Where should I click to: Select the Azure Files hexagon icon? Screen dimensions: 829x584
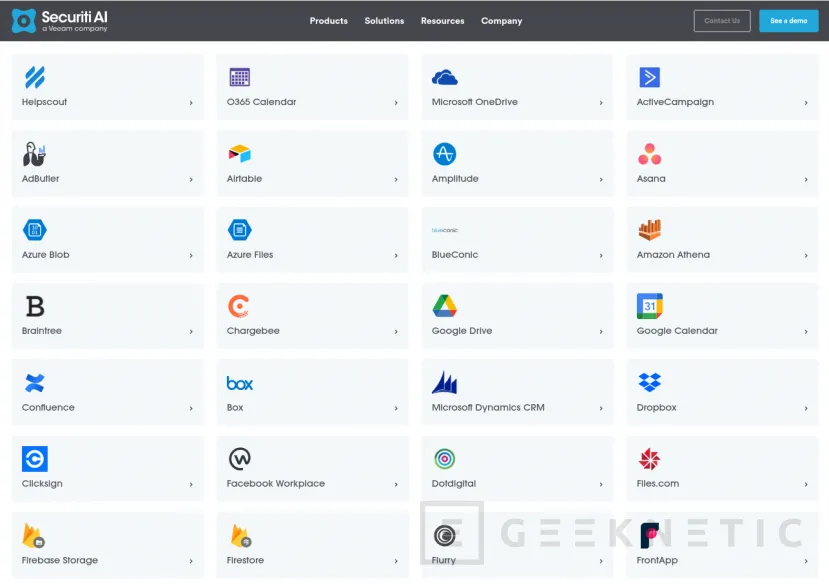click(x=240, y=230)
